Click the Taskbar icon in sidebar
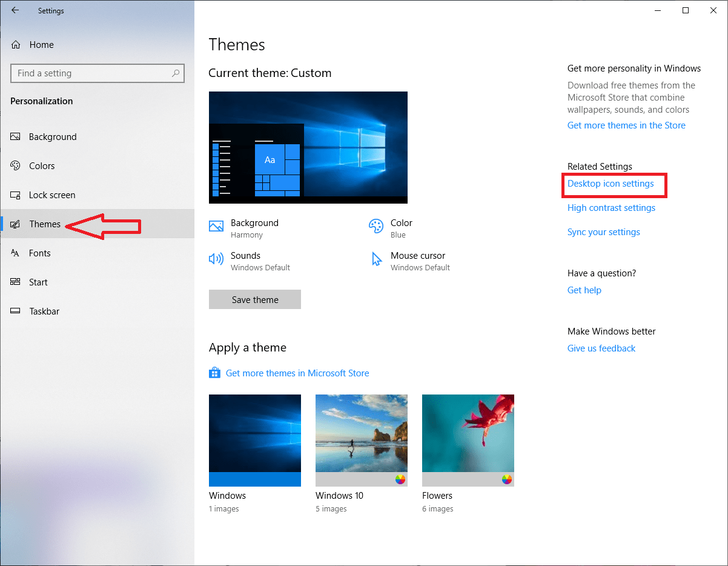Viewport: 728px width, 566px height. 15,311
